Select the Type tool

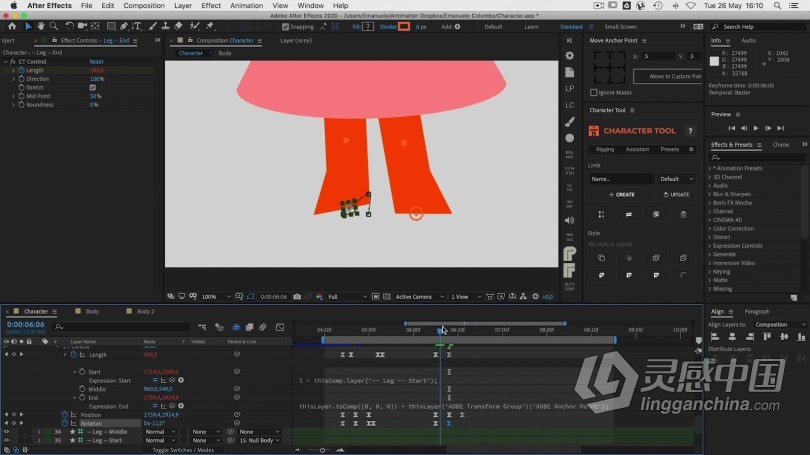pos(136,26)
